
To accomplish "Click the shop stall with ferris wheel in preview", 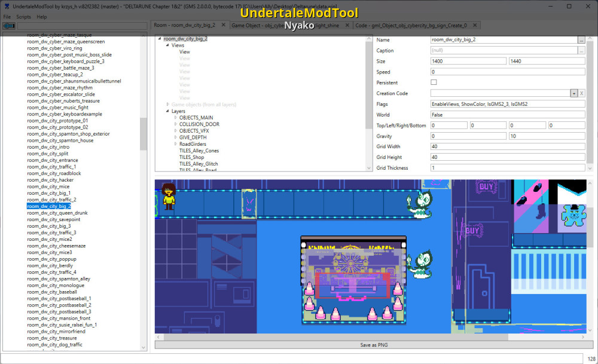I will [353, 280].
